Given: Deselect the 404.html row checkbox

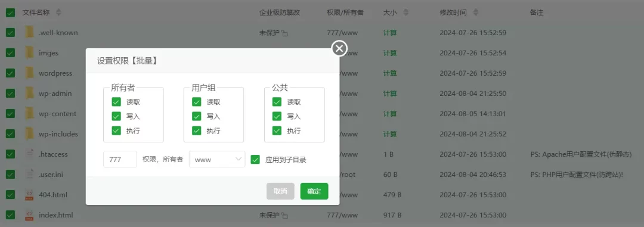Looking at the screenshot, I should [x=10, y=195].
